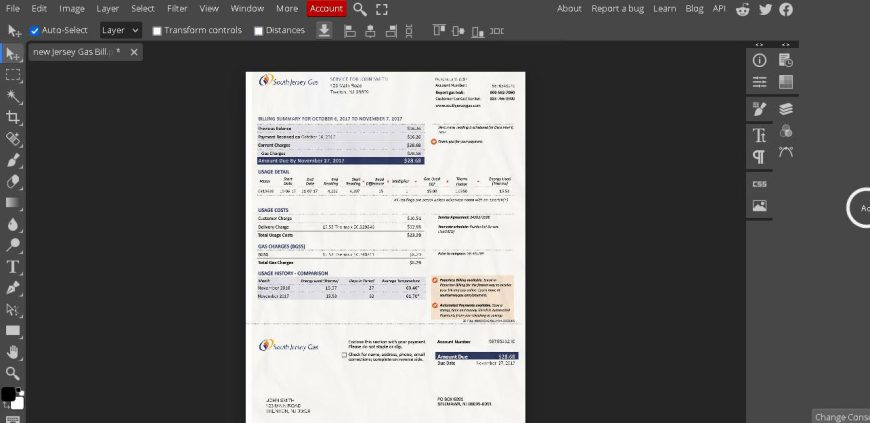Open the Paragraph panel
Image resolution: width=870 pixels, height=423 pixels.
[x=760, y=157]
